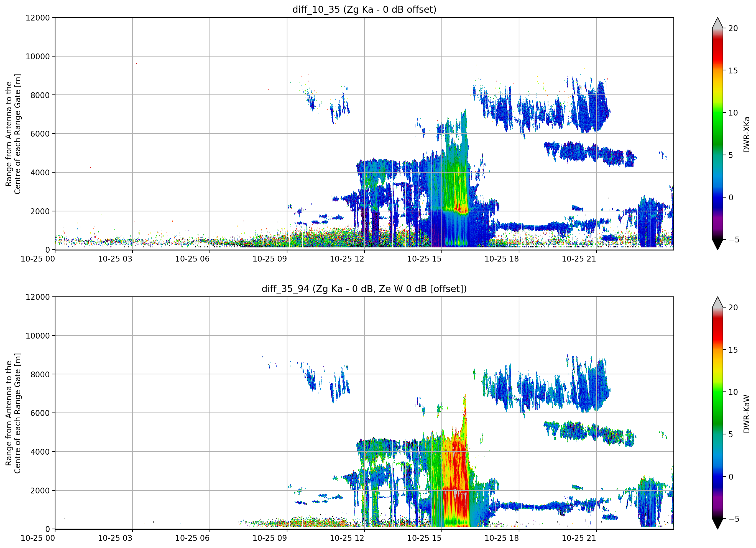Click y-tick '6000' of the diff_35_94 plot
Image resolution: width=756 pixels, height=548 pixels.
click(40, 413)
